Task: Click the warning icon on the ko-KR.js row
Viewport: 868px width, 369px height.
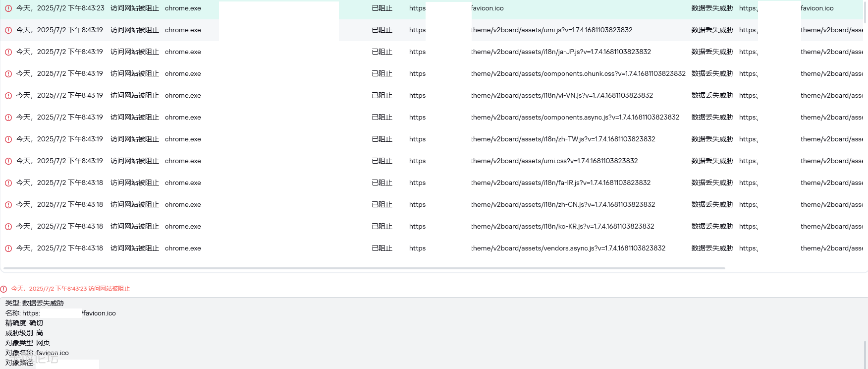Action: 8,227
